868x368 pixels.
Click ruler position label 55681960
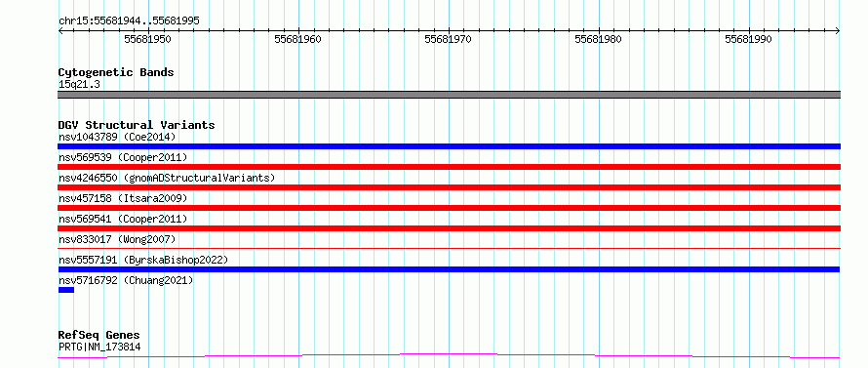click(297, 39)
